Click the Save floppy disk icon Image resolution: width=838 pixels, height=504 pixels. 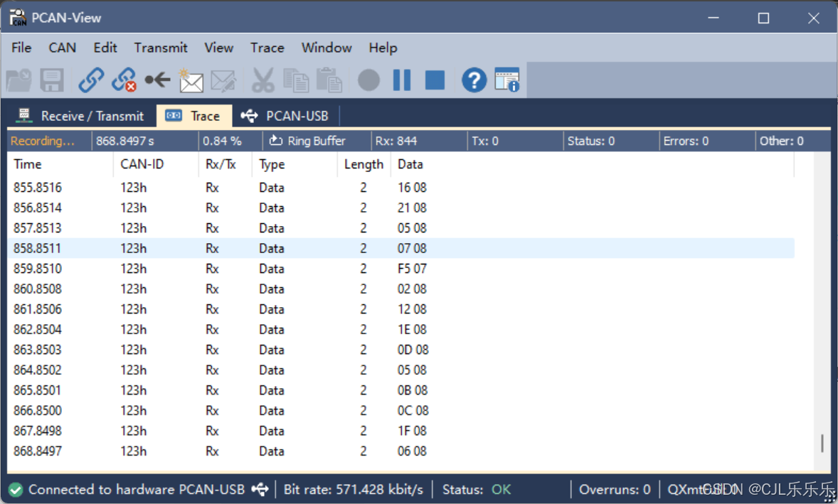[x=52, y=80]
